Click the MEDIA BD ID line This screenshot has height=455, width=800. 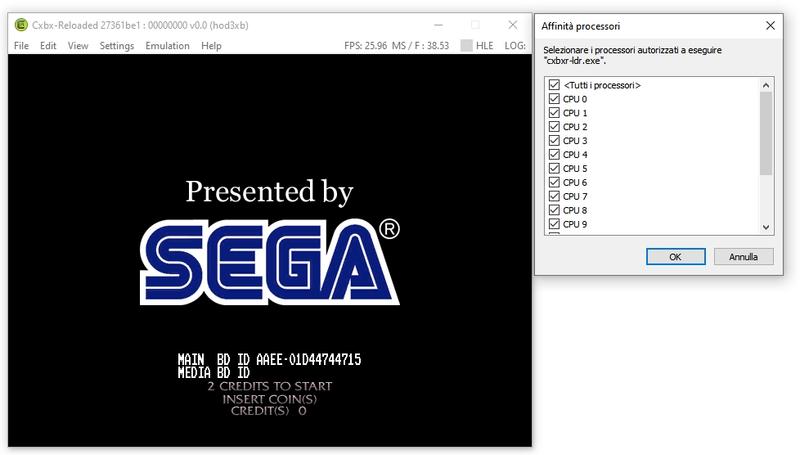[214, 372]
